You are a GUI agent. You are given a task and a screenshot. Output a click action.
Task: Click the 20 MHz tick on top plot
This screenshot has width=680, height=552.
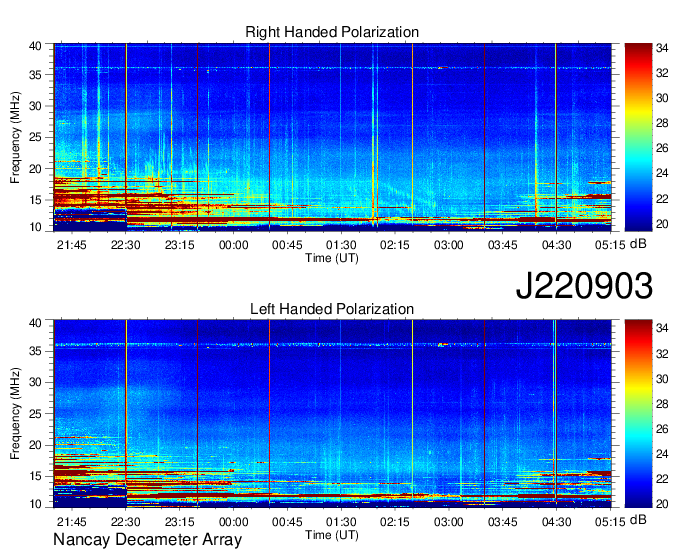point(36,169)
